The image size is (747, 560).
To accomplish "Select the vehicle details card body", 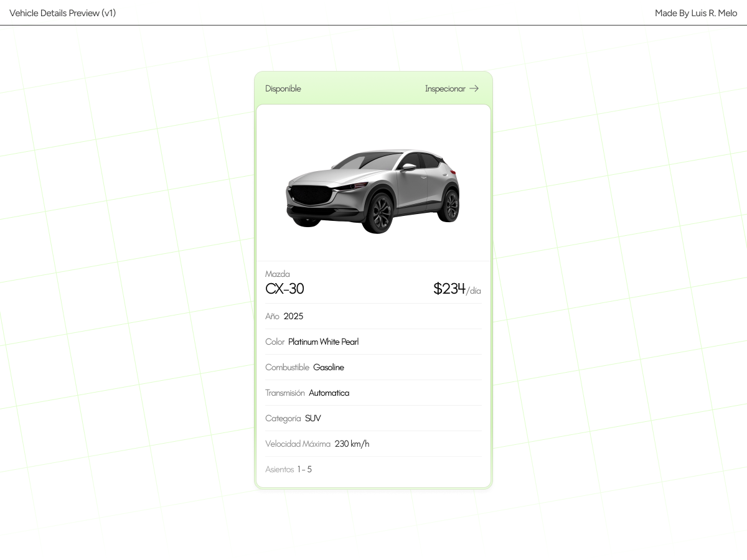I will pos(373,373).
